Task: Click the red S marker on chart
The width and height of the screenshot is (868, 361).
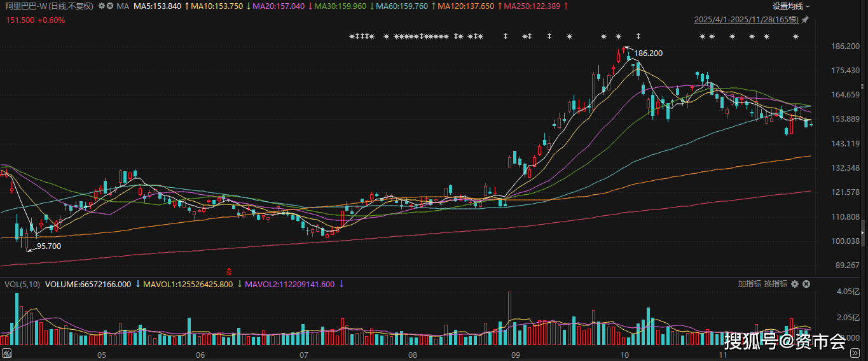Action: click(229, 271)
